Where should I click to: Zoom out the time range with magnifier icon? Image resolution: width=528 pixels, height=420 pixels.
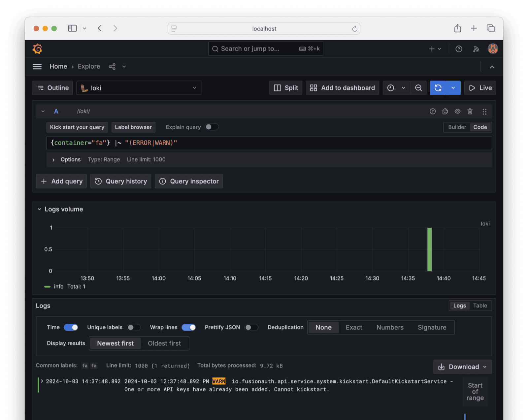click(x=418, y=88)
